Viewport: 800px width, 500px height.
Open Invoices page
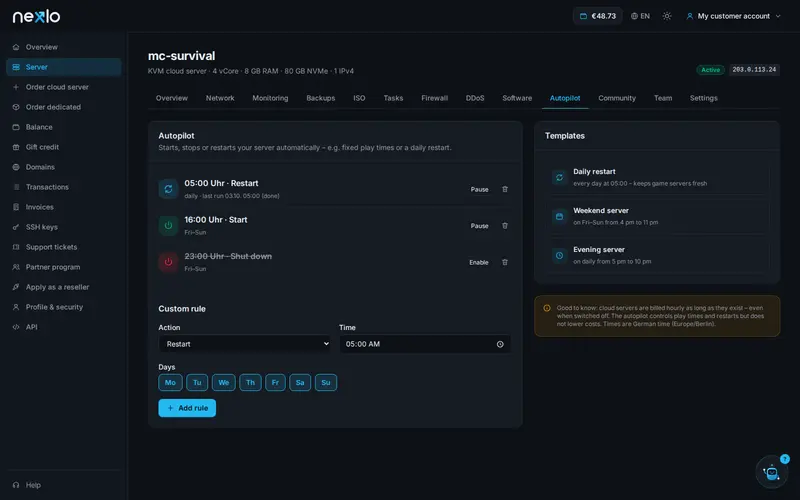(x=64, y=207)
